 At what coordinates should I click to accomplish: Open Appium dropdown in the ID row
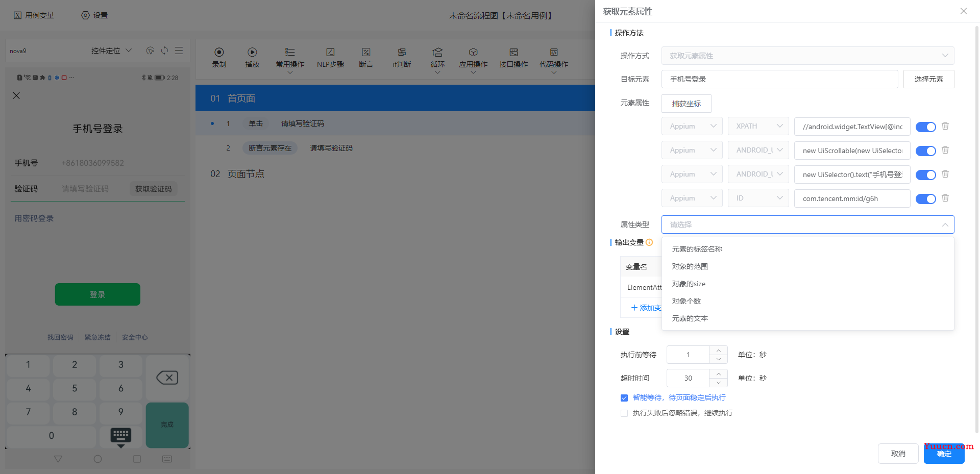692,198
